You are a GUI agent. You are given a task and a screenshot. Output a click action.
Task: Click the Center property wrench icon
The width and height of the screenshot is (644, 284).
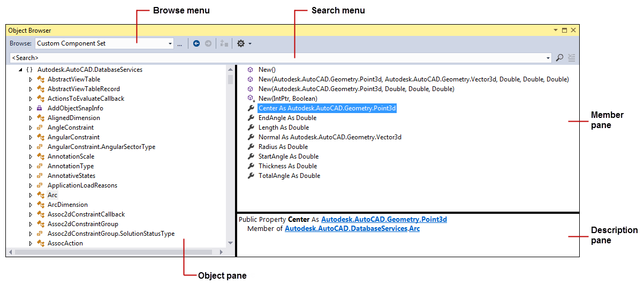[250, 108]
